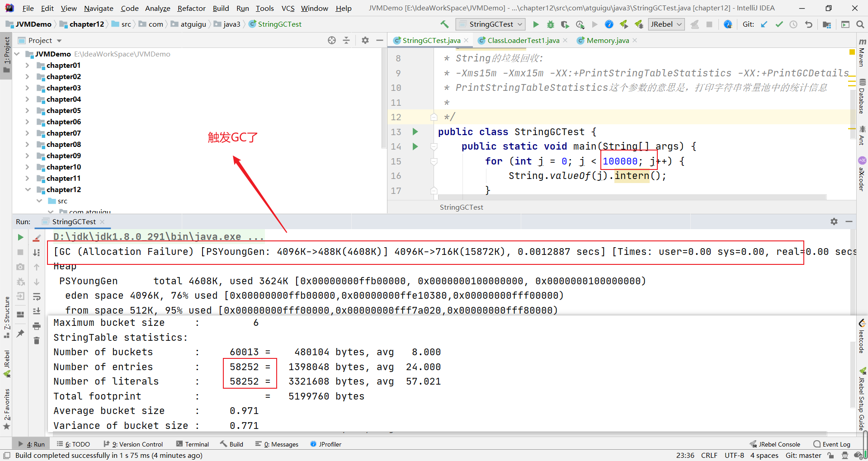Toggle soft-wrap in run console
The image size is (868, 461).
[x=37, y=296]
